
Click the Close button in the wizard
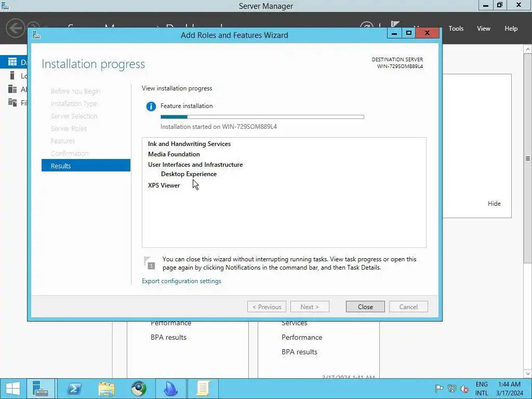(x=365, y=307)
